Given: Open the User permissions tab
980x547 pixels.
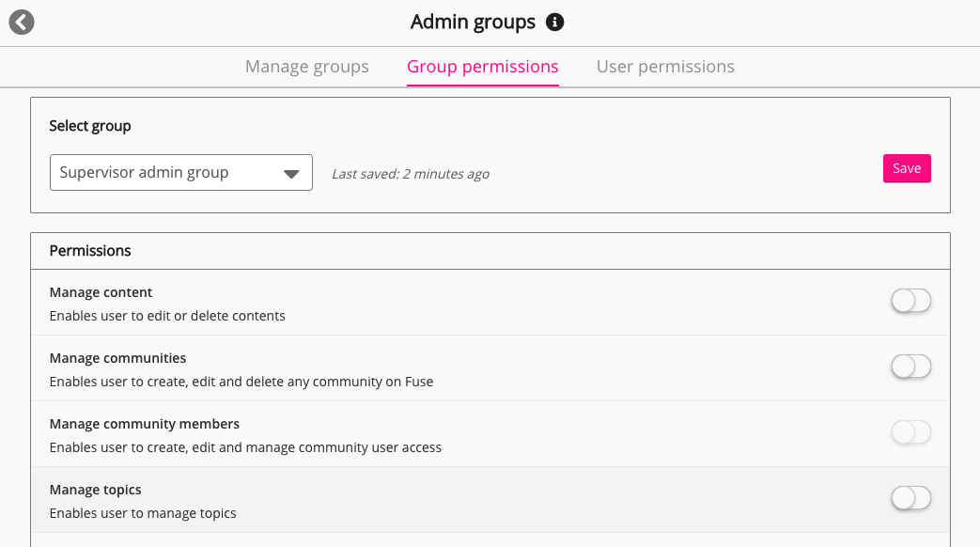Looking at the screenshot, I should tap(665, 67).
